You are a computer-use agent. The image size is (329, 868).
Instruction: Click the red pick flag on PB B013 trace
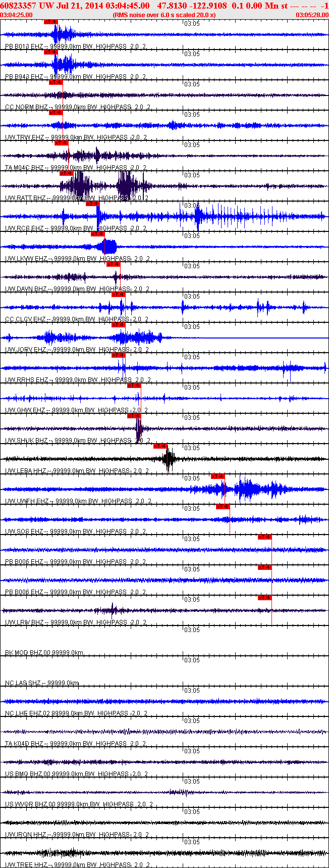point(51,22)
